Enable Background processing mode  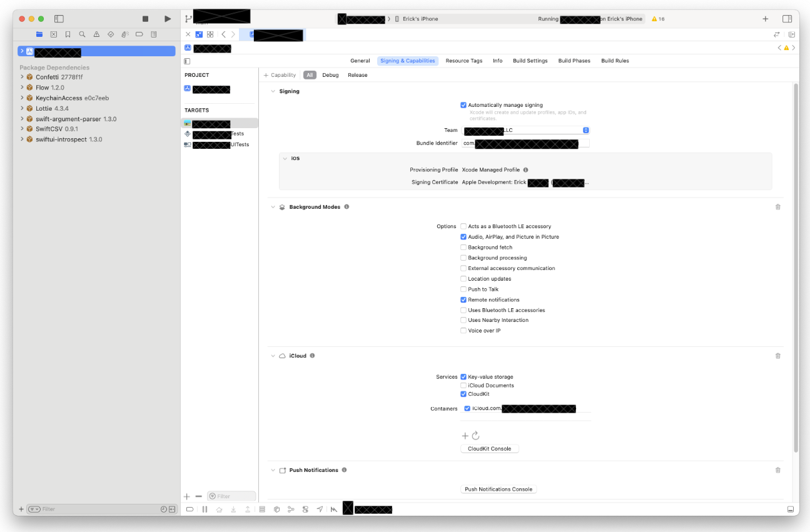tap(463, 258)
